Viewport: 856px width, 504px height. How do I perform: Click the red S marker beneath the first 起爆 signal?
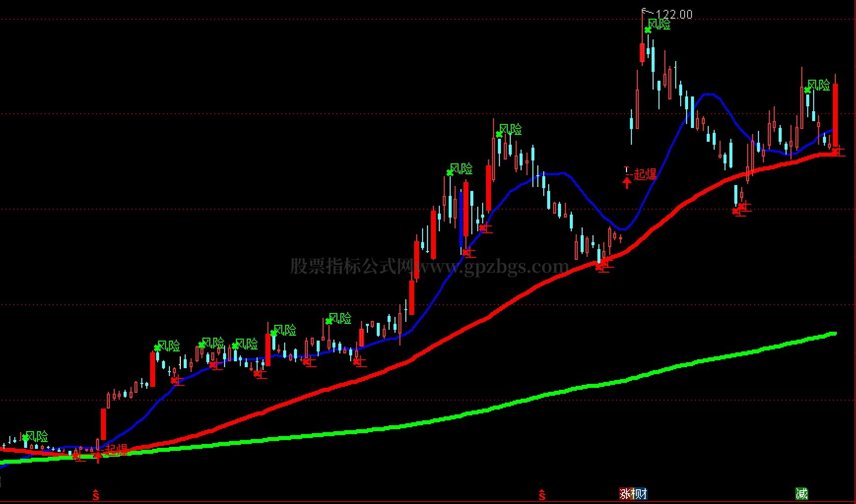point(96,495)
